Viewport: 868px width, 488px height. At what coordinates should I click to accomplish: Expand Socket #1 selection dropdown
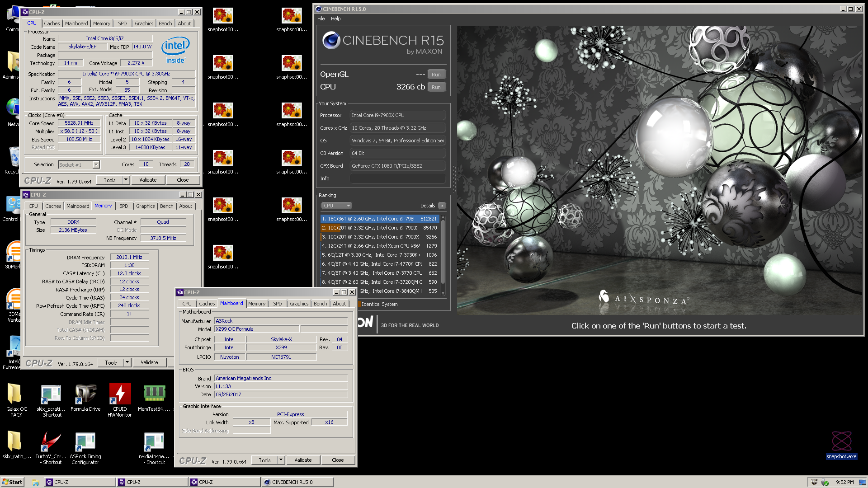click(96, 165)
